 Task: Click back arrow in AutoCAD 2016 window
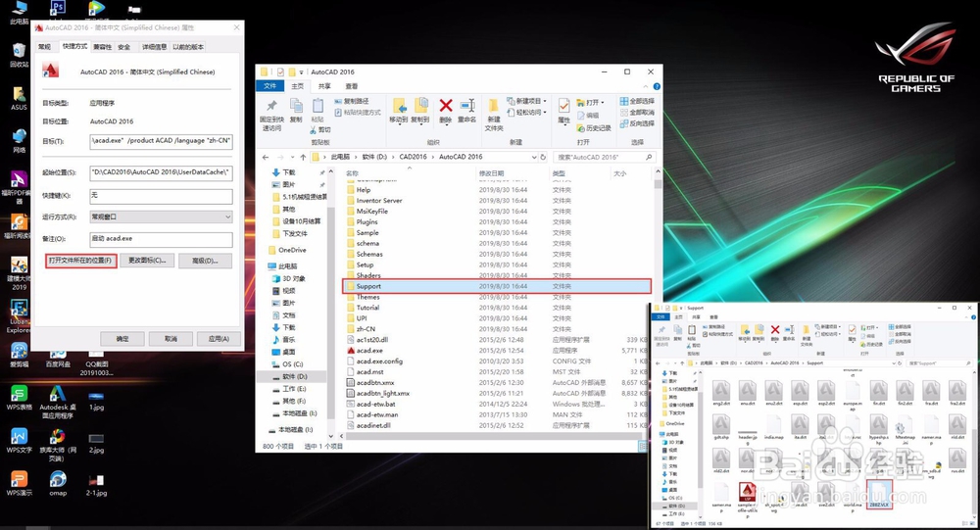pos(266,157)
